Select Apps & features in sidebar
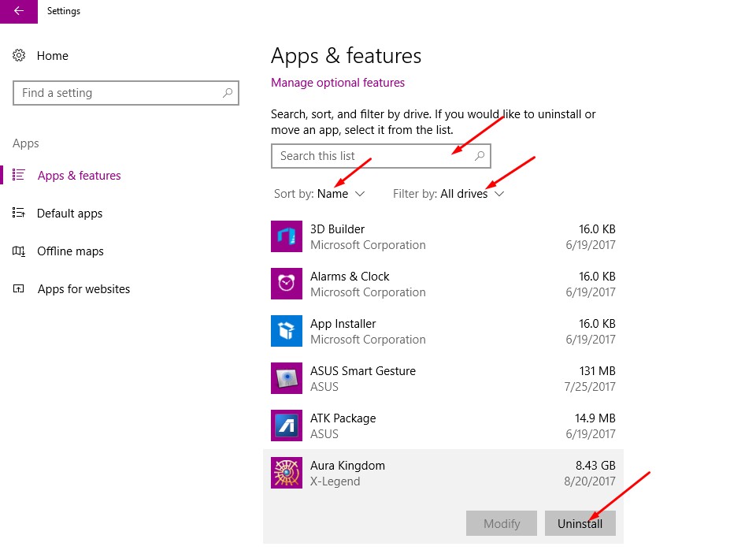The height and width of the screenshot is (550, 756). point(79,176)
